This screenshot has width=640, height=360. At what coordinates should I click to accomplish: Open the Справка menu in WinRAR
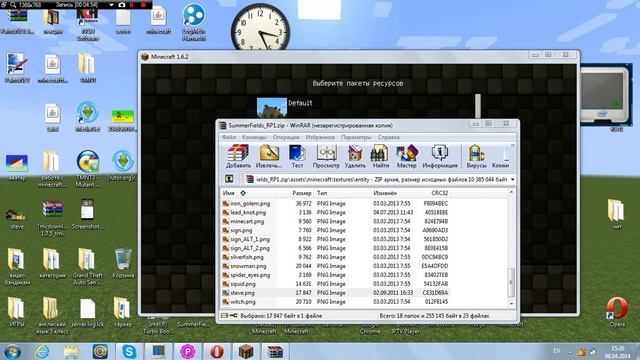click(388, 137)
